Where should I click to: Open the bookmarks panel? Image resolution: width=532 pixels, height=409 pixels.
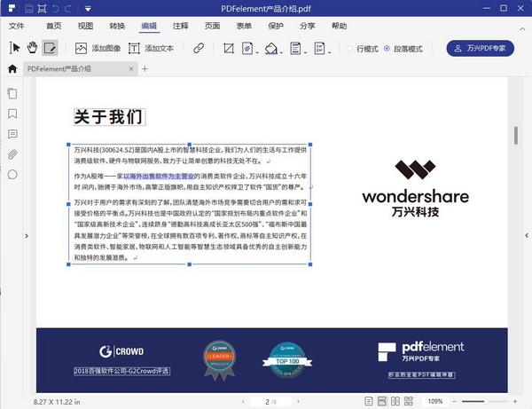click(x=12, y=114)
